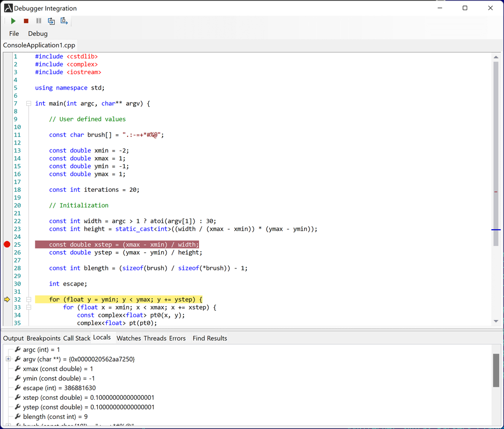
Task: Click line number 18 in the gutter
Action: pyautogui.click(x=17, y=190)
